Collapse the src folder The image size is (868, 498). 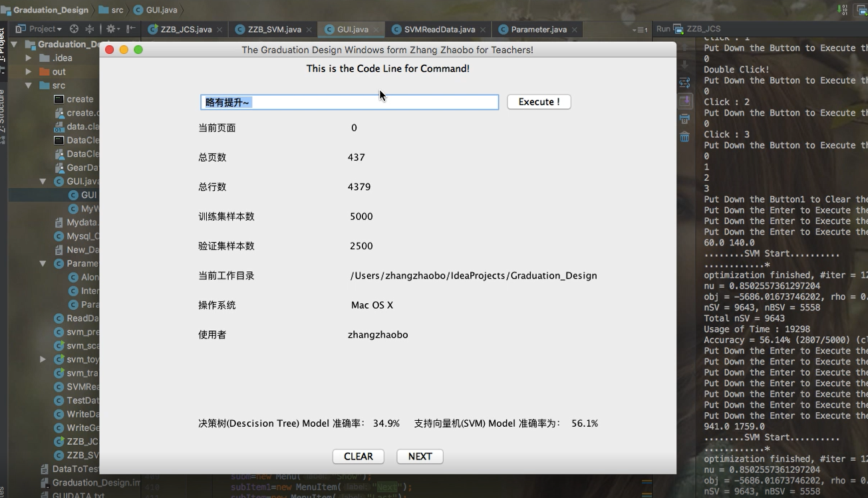[28, 86]
